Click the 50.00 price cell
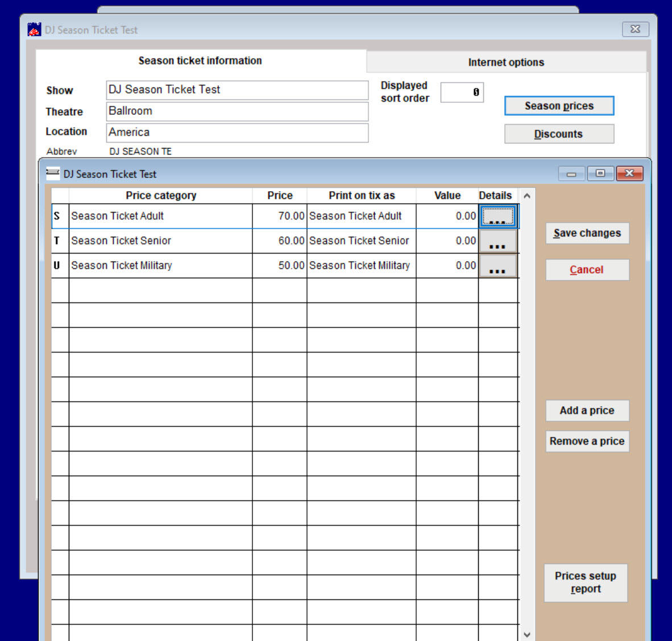Image resolution: width=672 pixels, height=641 pixels. point(280,266)
